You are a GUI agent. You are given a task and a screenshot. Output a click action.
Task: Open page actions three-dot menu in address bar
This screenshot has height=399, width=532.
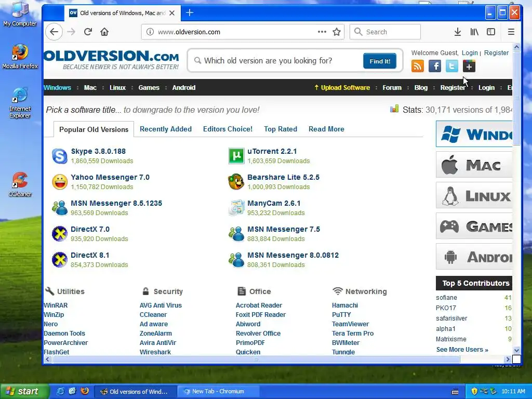tap(322, 32)
